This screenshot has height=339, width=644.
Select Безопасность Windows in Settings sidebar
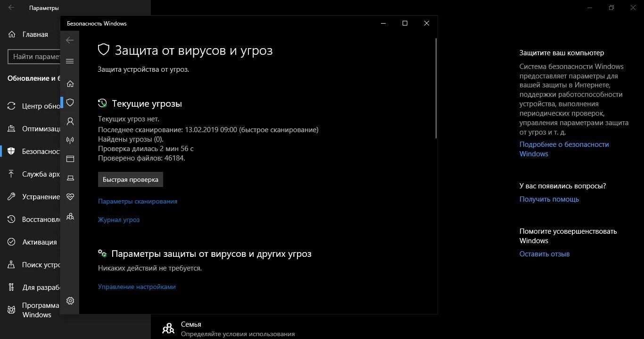30,151
